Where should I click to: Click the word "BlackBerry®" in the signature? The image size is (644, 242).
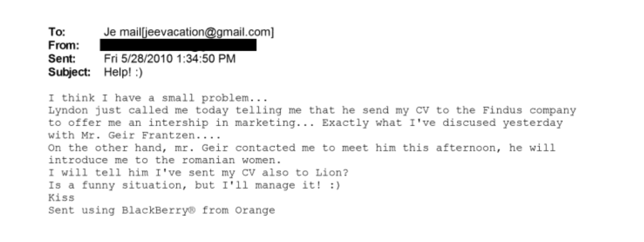pos(158,210)
